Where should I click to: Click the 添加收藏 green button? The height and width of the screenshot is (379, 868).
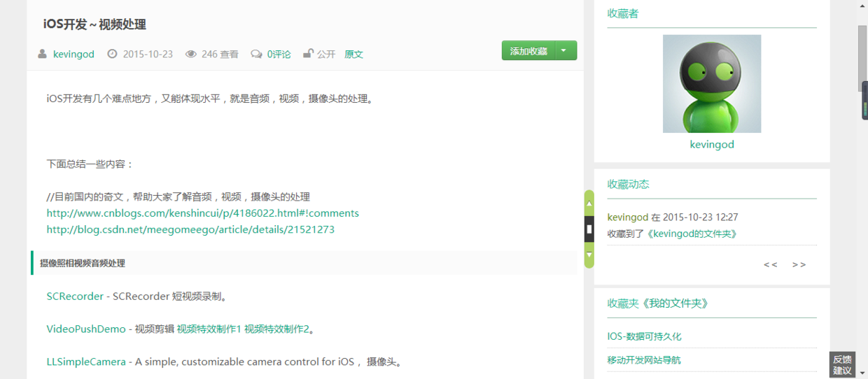coord(528,50)
